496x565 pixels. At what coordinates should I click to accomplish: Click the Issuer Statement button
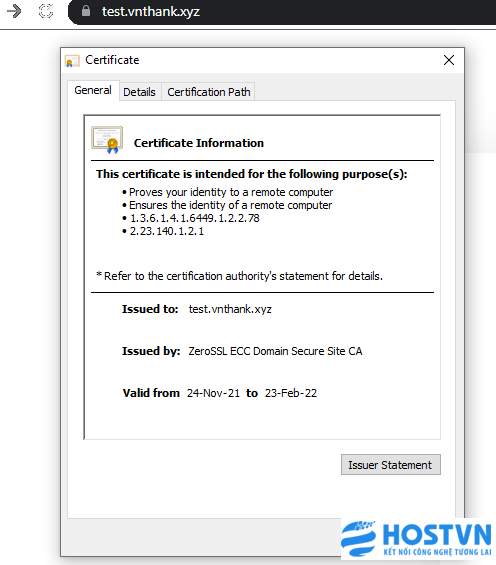(390, 465)
